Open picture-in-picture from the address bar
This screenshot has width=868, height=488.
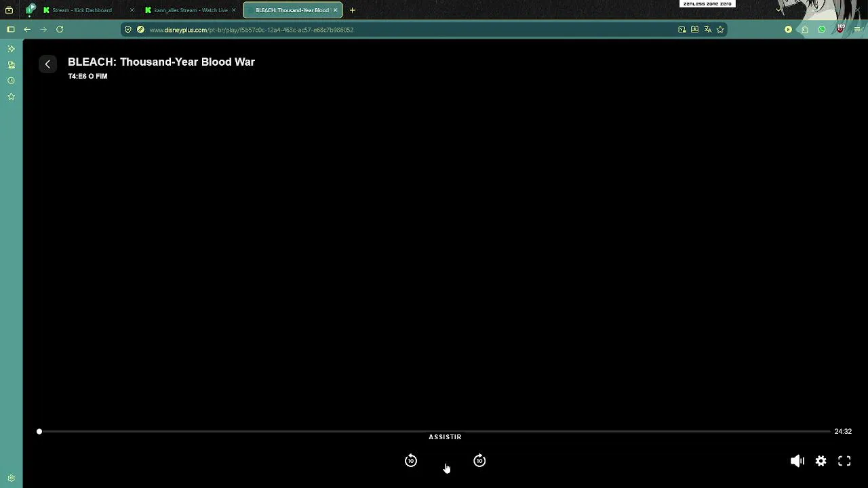click(682, 30)
